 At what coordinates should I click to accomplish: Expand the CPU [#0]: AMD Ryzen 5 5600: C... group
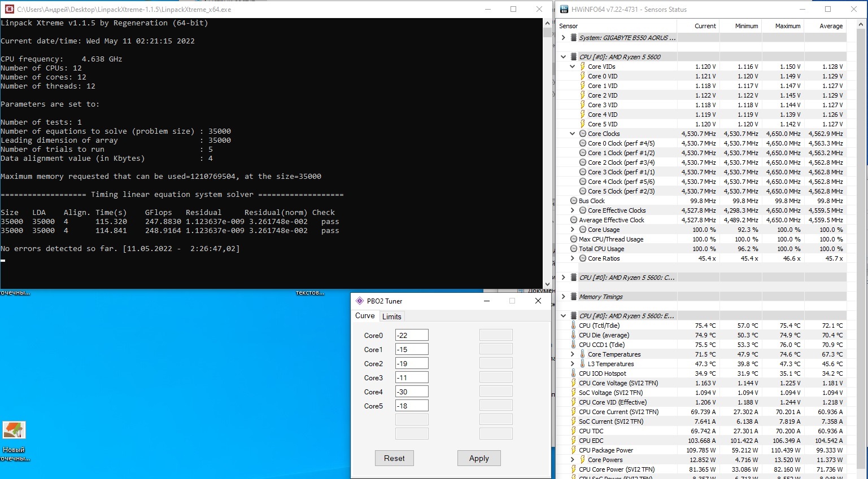click(563, 278)
